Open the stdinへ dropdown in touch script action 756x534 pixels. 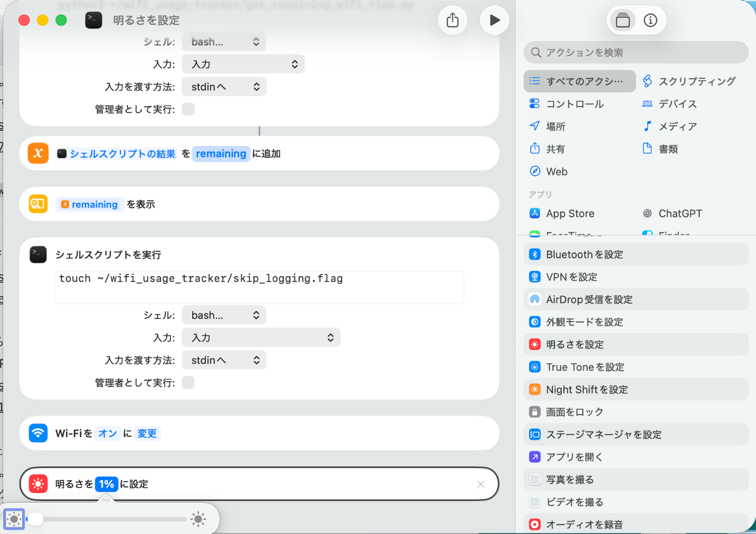[x=224, y=360]
